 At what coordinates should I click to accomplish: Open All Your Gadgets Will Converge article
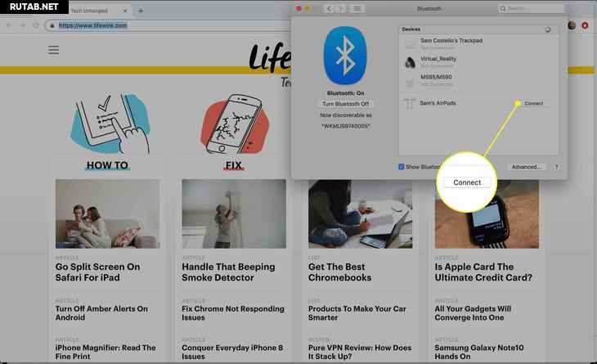pyautogui.click(x=473, y=313)
